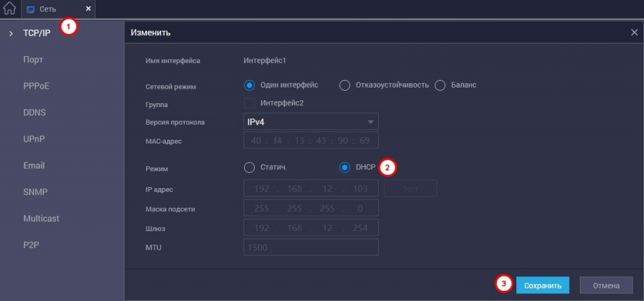The image size is (644, 301).
Task: Choose the Баланс radio option
Action: click(x=440, y=86)
